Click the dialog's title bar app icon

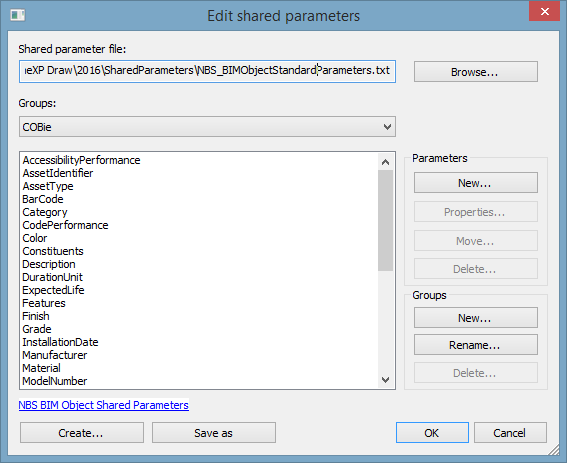click(17, 15)
